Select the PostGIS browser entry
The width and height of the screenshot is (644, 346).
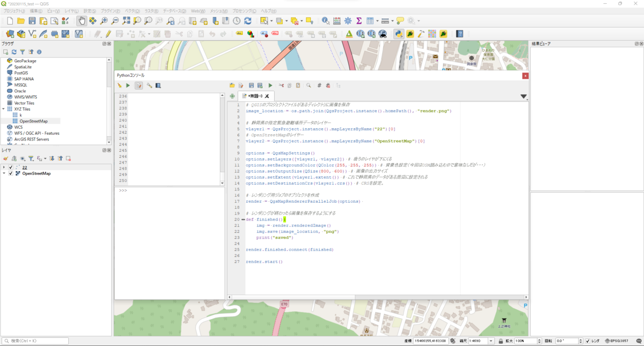tap(21, 73)
